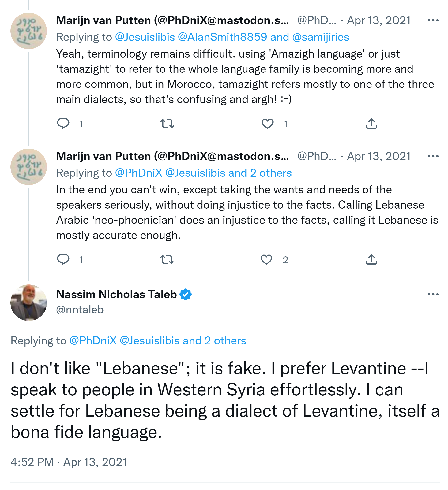Open more options for first Marijn tweet
This screenshot has width=448, height=490.
click(x=433, y=20)
